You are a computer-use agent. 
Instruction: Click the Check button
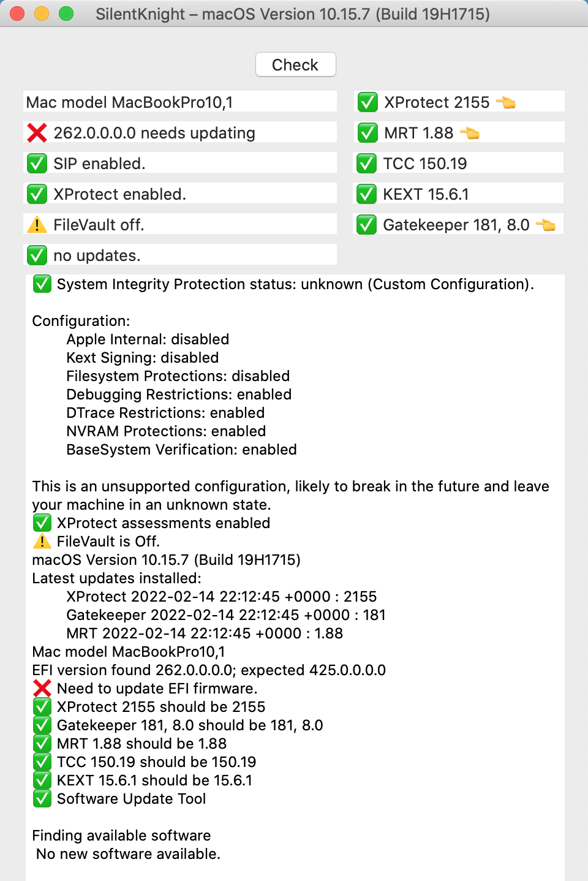295,65
